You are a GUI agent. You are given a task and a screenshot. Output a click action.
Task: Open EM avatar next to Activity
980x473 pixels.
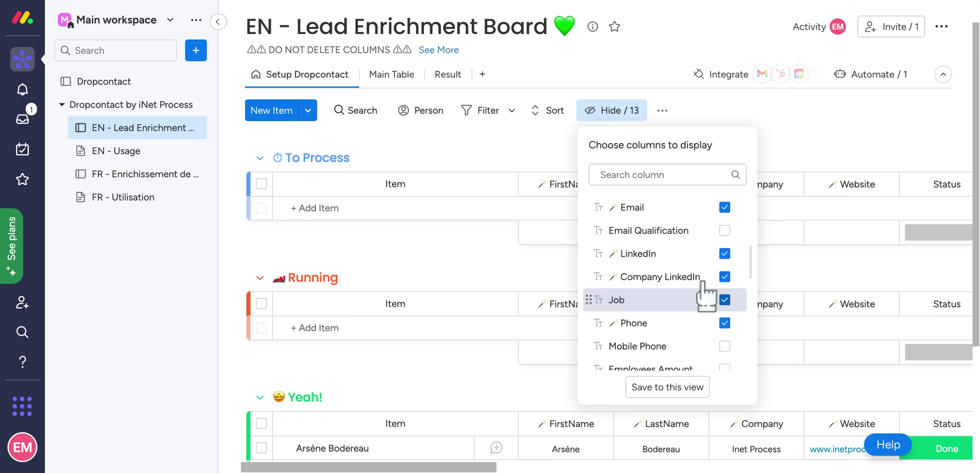tap(838, 27)
